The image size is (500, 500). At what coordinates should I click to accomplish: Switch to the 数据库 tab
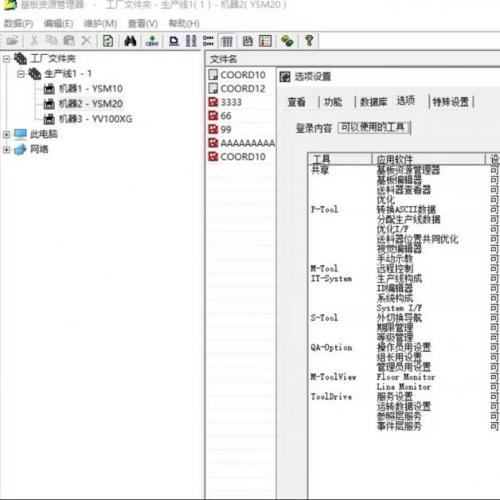(x=373, y=102)
